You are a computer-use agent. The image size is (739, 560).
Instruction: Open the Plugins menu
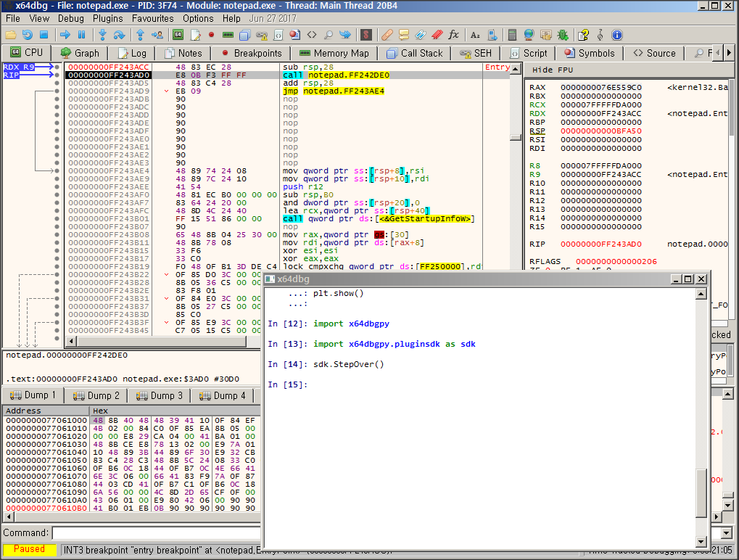pos(107,18)
